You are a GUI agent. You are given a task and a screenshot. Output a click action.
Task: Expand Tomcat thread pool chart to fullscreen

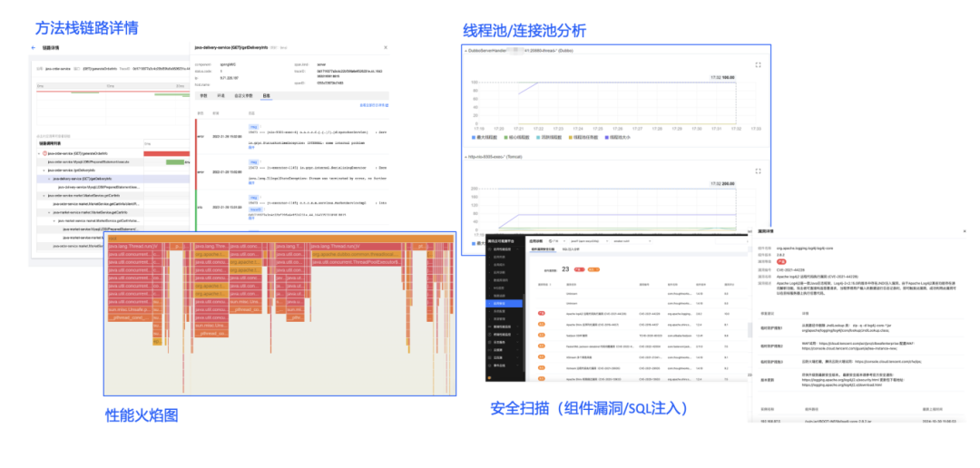[758, 171]
